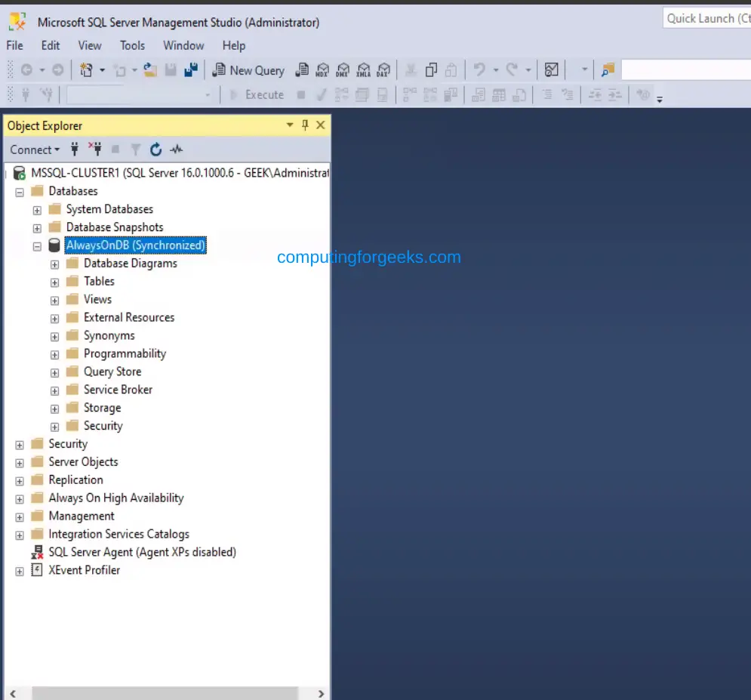Viewport: 751px width, 700px height.
Task: Select the Management tree item
Action: tap(82, 516)
